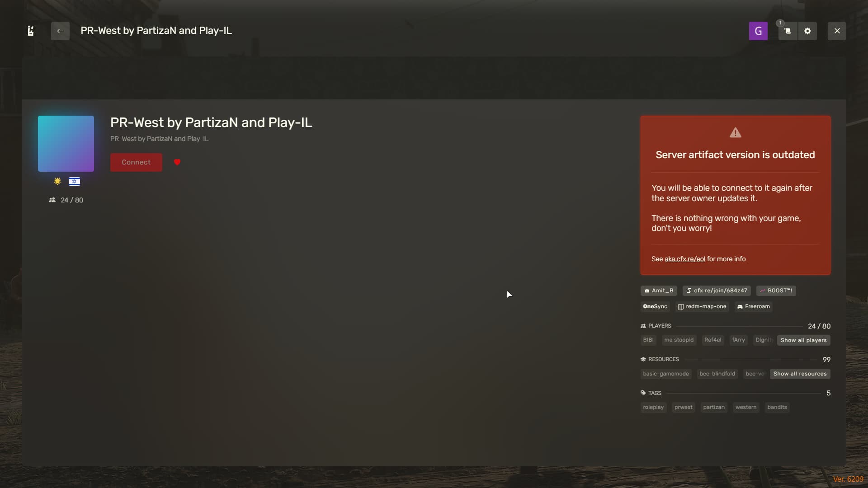Screen dimensions: 868x488
Task: Click the Israel flag icon
Action: point(74,181)
